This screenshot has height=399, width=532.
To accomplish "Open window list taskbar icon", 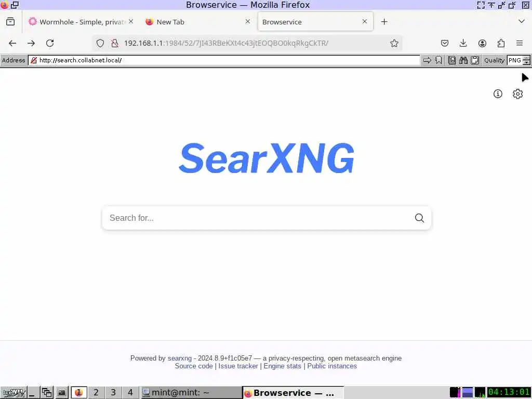I will tap(47, 393).
